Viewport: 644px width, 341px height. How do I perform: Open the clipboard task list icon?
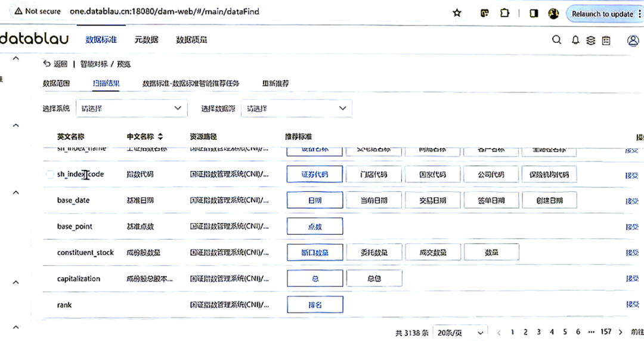(606, 40)
